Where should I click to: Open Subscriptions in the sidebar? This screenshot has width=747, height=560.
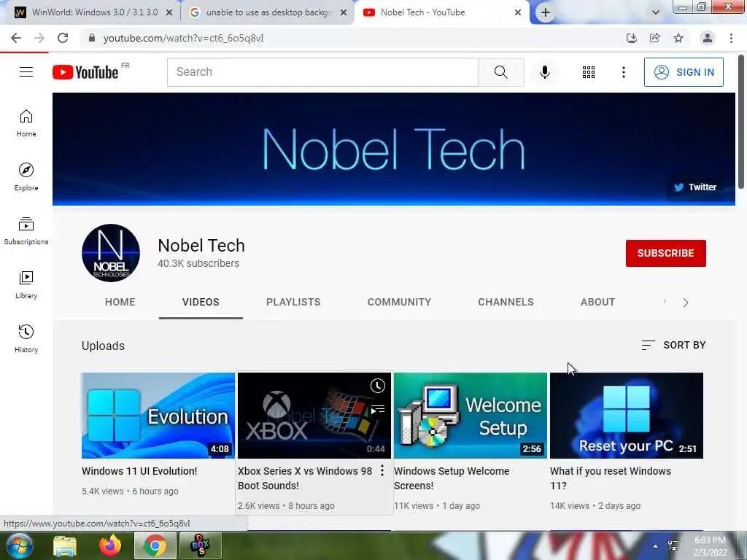point(26,231)
